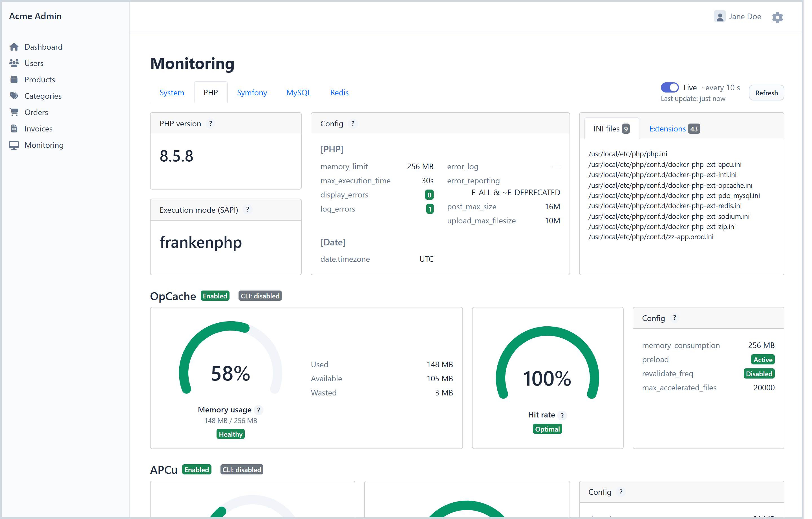Open the Extensions tab
This screenshot has width=812, height=519.
[x=674, y=129]
